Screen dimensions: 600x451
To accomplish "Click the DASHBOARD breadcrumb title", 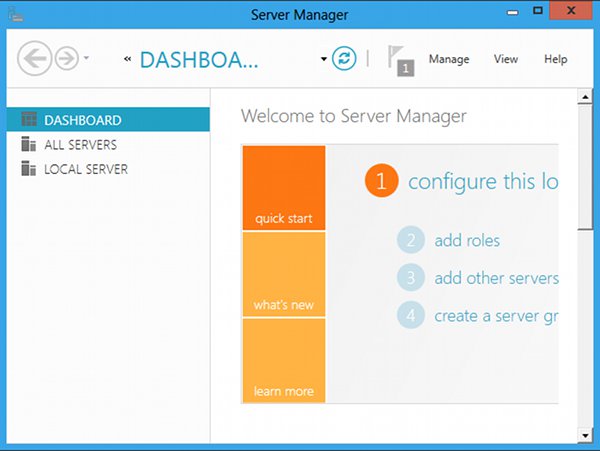I will point(199,60).
